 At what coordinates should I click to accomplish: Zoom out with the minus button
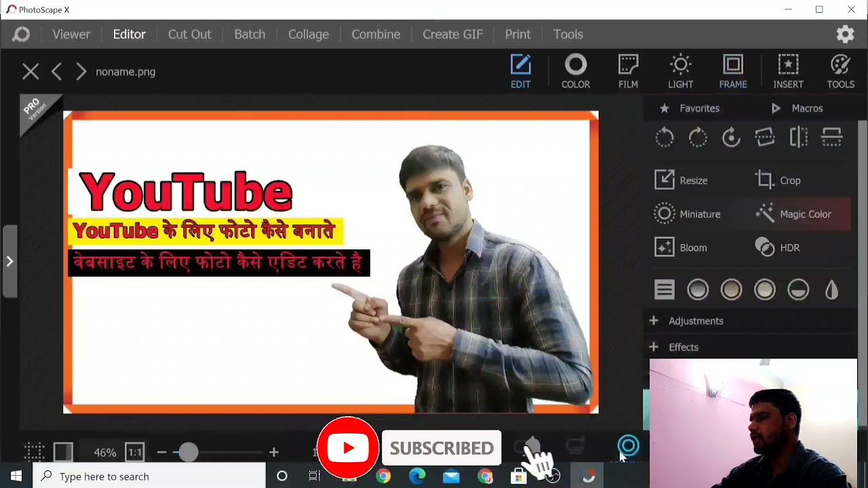click(161, 452)
